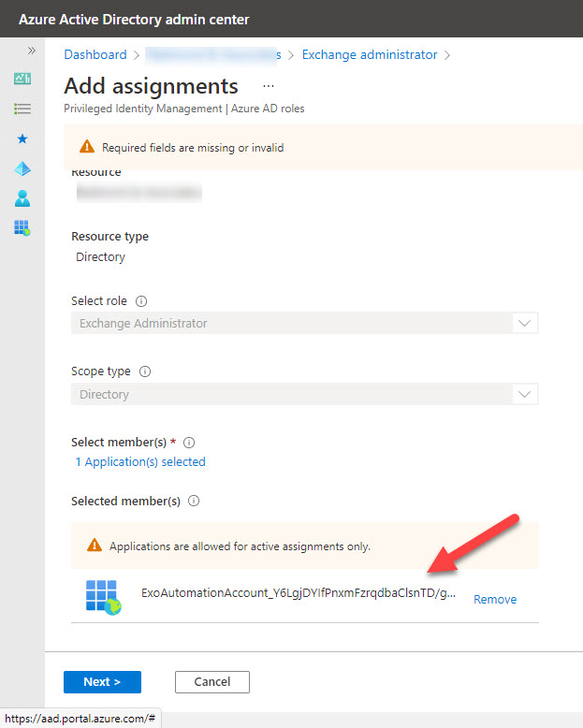Image resolution: width=583 pixels, height=728 pixels.
Task: Open the Exchange Administrator role dropdown
Action: point(305,323)
